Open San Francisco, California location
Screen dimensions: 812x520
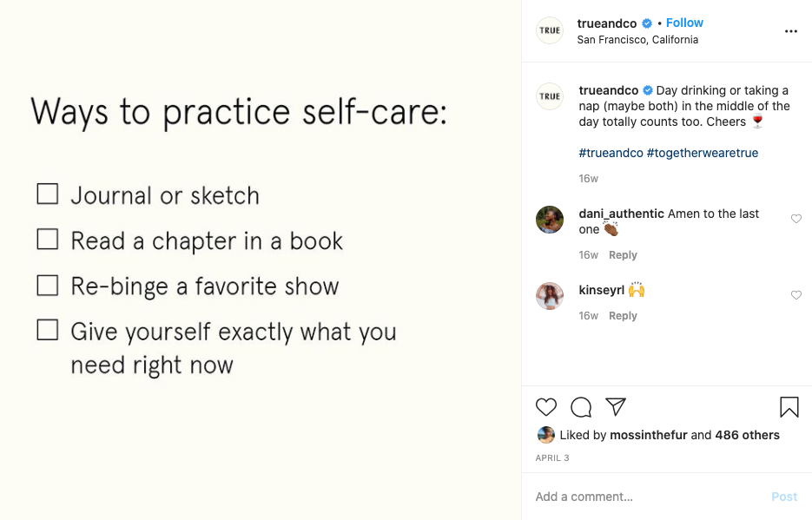(637, 40)
